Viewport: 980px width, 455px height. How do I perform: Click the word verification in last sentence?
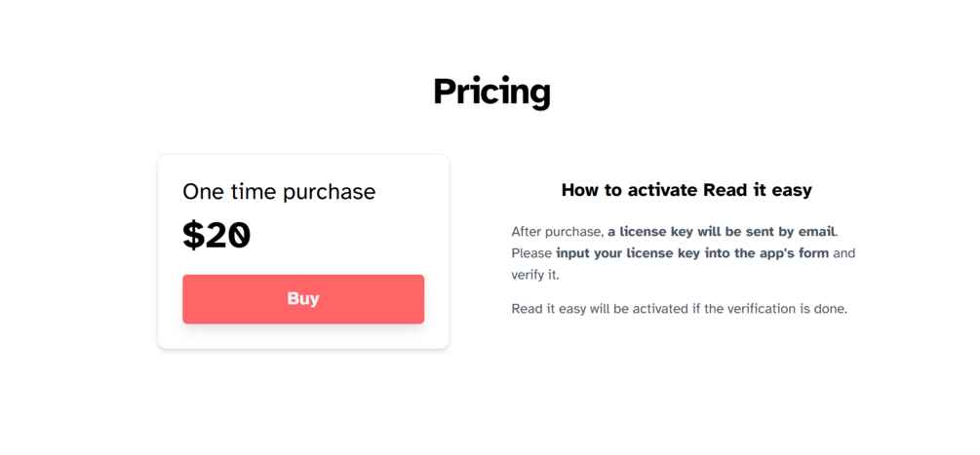764,310
